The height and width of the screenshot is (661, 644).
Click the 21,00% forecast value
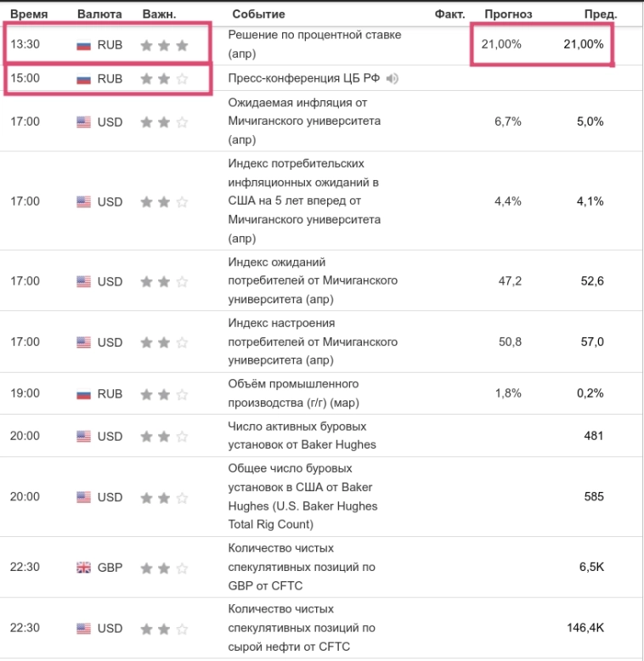point(501,44)
